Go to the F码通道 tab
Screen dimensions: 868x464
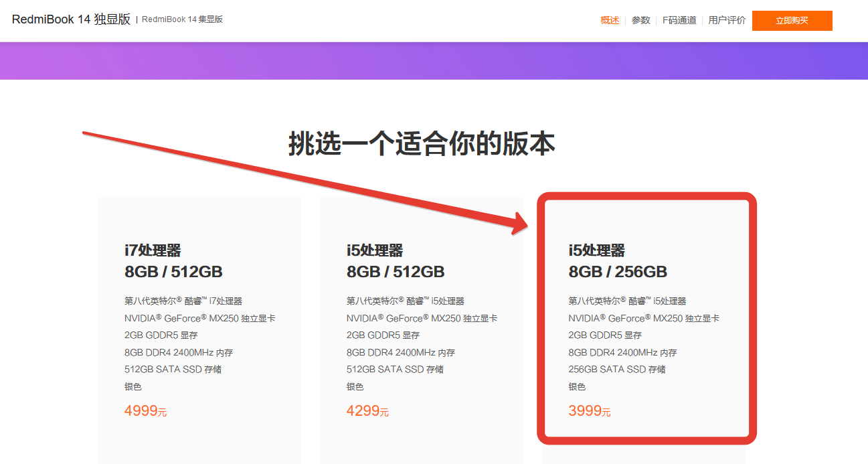679,21
